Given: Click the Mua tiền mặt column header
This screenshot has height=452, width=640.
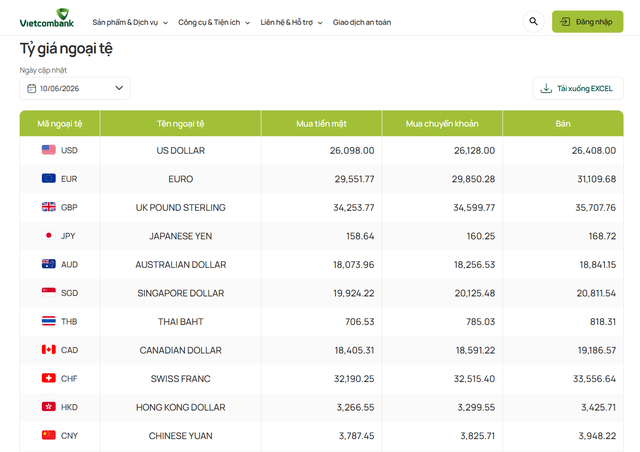Looking at the screenshot, I should click(322, 123).
